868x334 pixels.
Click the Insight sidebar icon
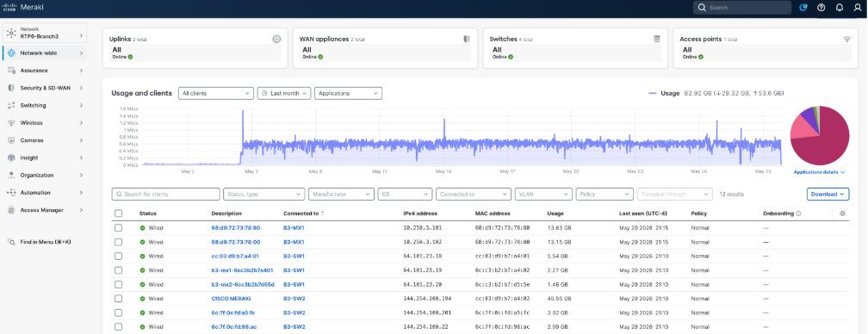coord(11,158)
